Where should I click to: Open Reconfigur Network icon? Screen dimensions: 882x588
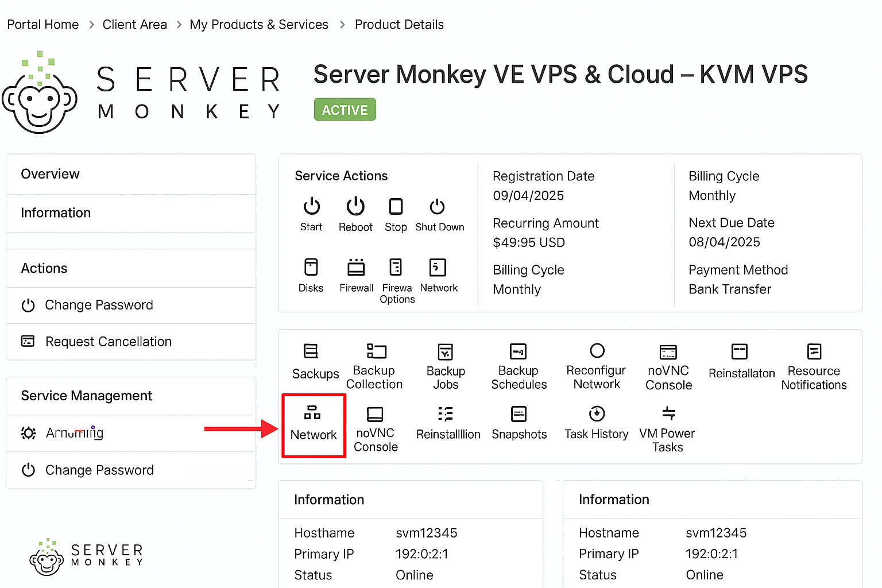click(597, 350)
